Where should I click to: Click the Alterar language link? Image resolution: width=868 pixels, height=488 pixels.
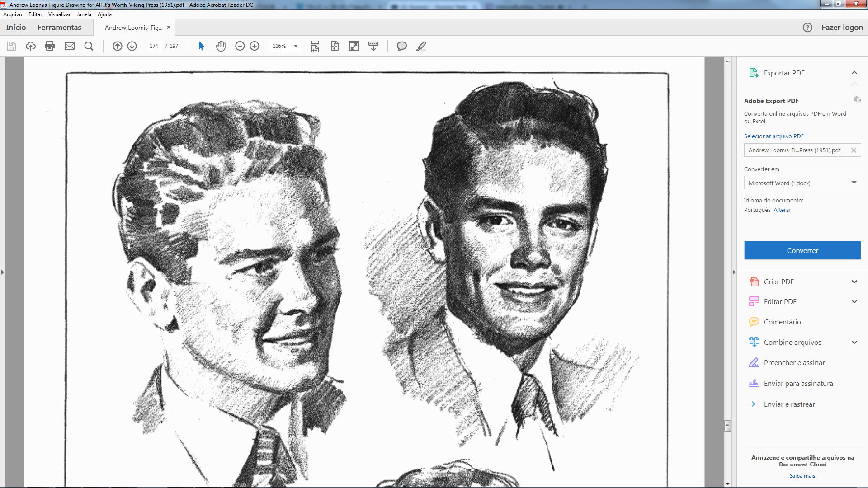782,210
